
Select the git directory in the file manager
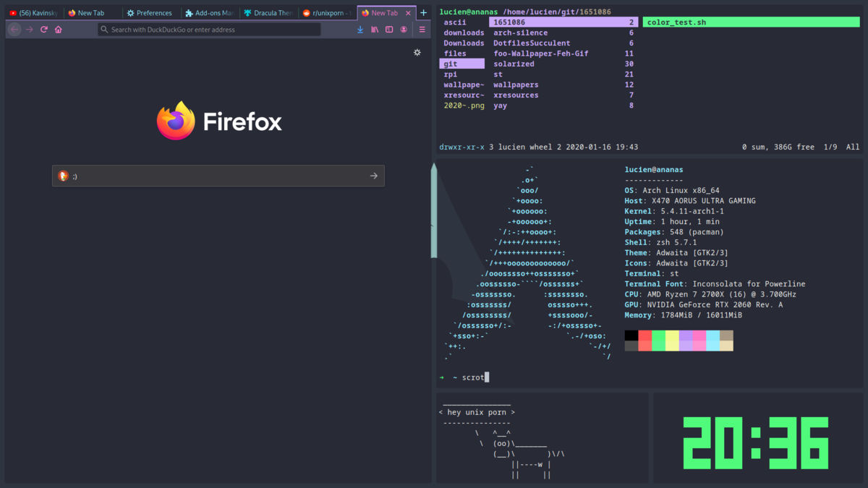click(461, 63)
